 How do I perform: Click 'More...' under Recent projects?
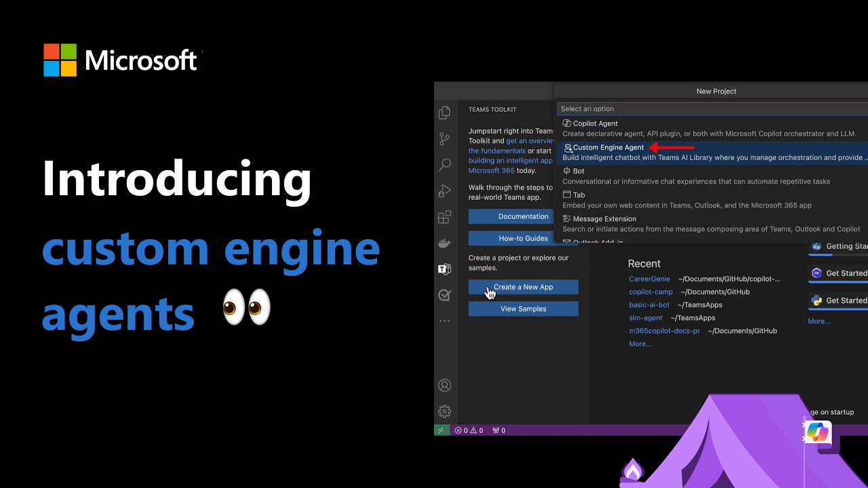[640, 344]
